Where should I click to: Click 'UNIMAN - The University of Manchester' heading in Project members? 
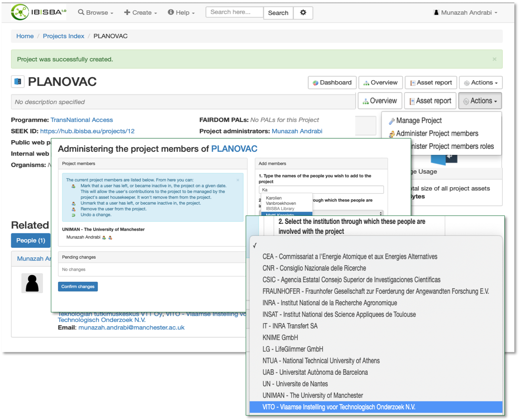pos(103,229)
